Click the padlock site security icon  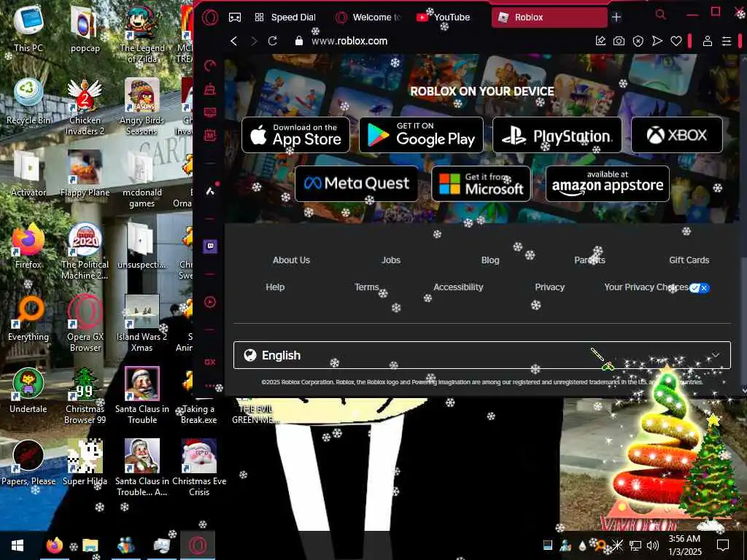(299, 41)
